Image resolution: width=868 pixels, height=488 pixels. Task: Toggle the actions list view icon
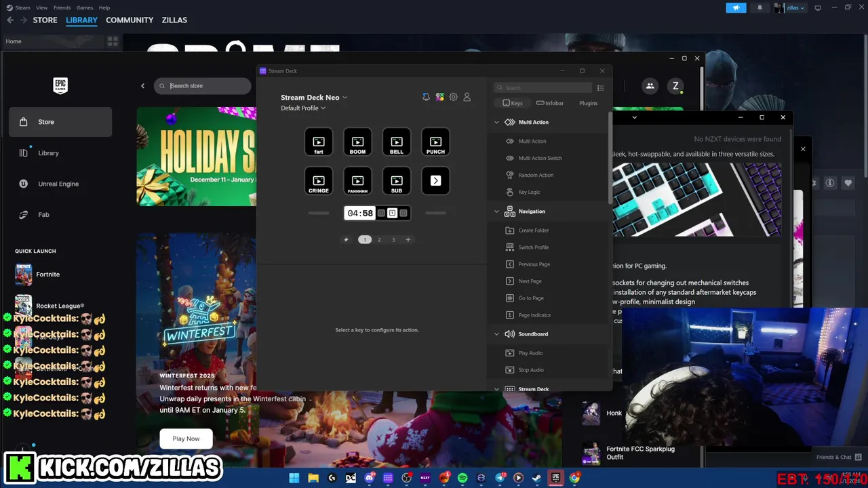(x=600, y=88)
